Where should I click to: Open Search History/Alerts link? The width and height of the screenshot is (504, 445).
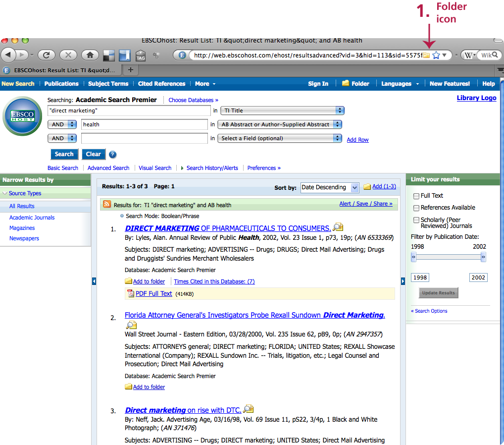[x=212, y=168]
